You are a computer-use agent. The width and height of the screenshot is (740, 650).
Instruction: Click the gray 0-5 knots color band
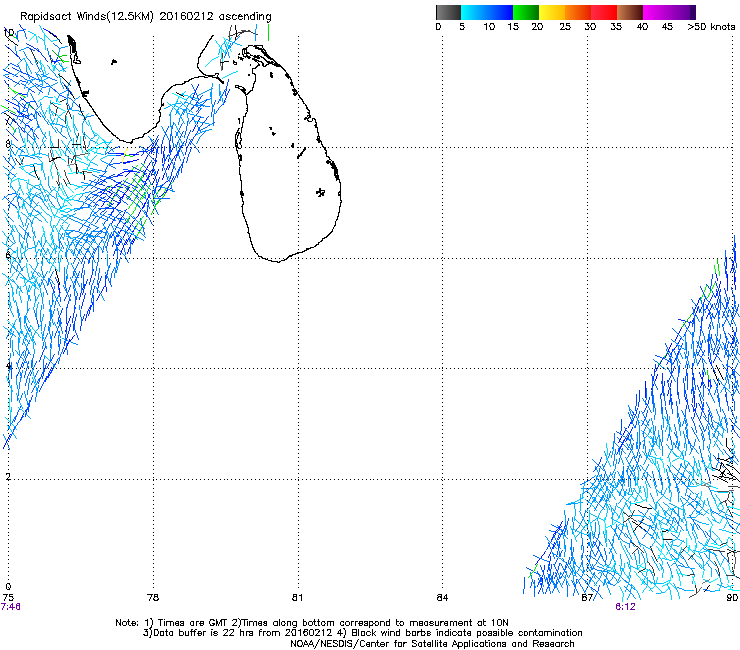448,12
